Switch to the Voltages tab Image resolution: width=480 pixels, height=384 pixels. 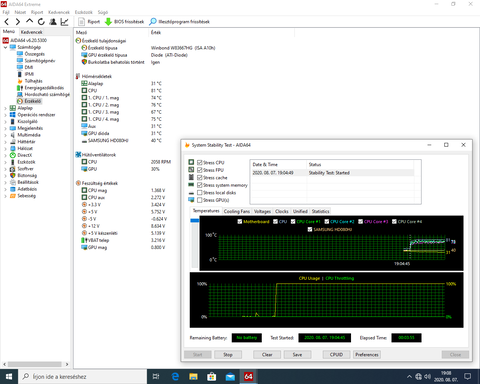(x=262, y=211)
